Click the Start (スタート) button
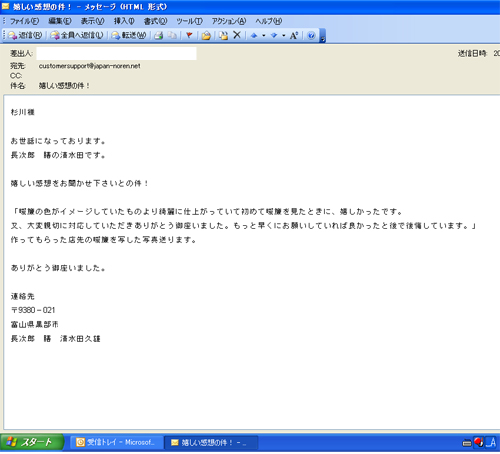 coord(31,442)
